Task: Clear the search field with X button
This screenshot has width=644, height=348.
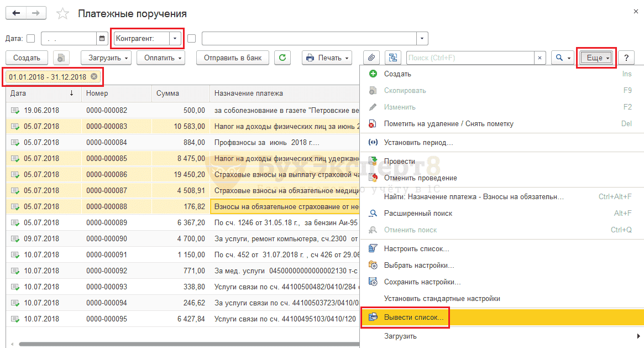Action: pos(540,58)
